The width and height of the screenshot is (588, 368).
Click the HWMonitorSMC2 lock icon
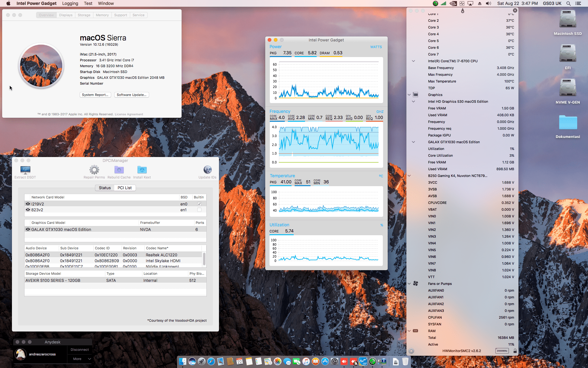[x=515, y=351]
